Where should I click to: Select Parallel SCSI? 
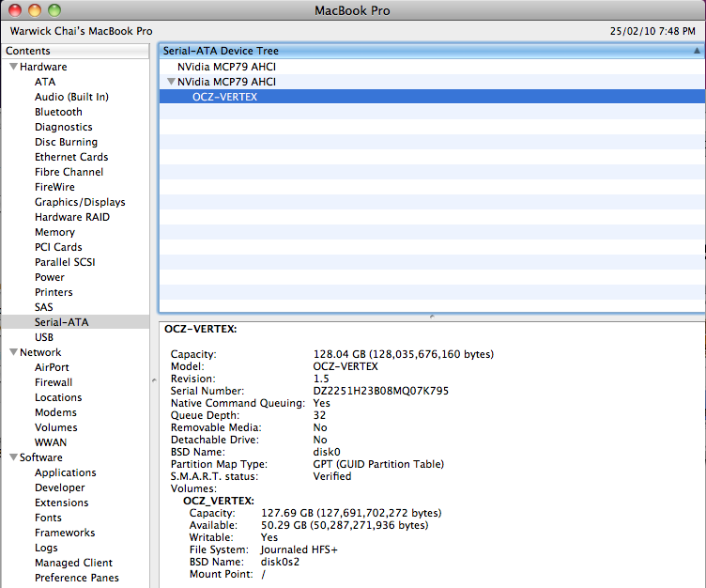(x=65, y=262)
